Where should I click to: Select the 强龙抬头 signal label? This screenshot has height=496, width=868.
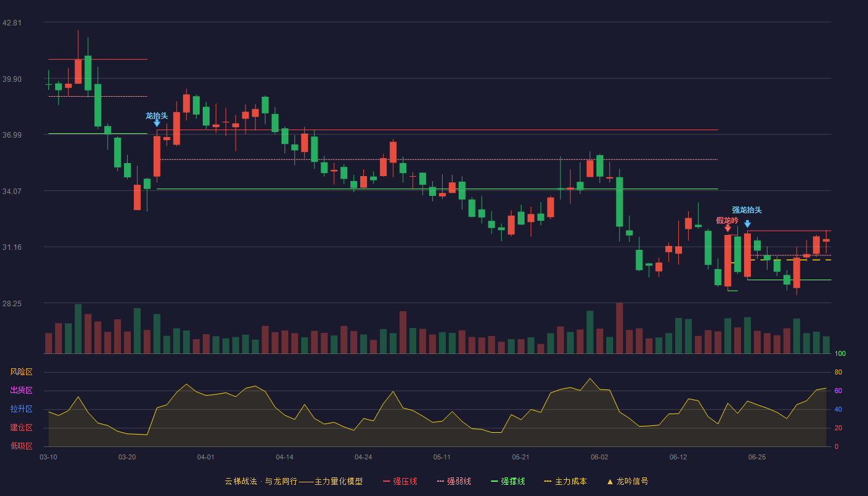tap(746, 210)
